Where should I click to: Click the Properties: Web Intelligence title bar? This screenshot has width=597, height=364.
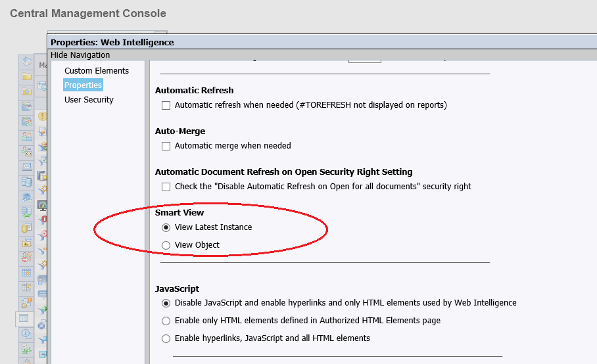[322, 42]
